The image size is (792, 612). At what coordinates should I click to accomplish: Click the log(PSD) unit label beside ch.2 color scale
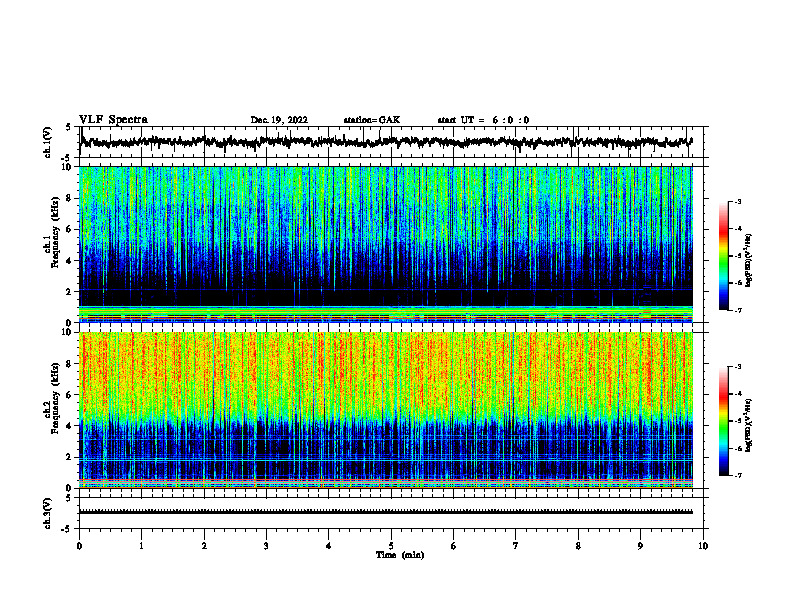[x=749, y=425]
